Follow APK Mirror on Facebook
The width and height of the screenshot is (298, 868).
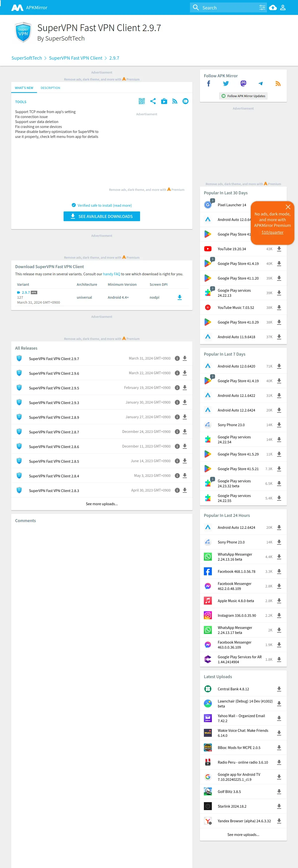click(208, 83)
